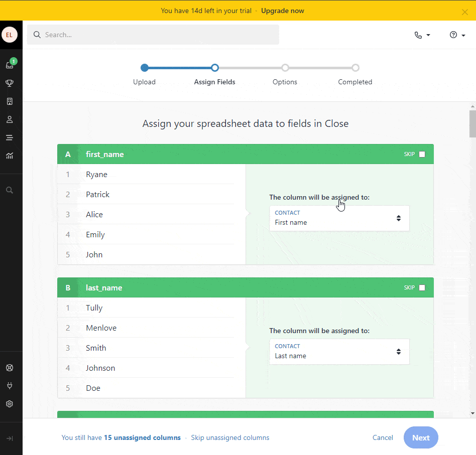Image resolution: width=476 pixels, height=455 pixels.
Task: Expand the phone dropdown caret
Action: (x=428, y=35)
